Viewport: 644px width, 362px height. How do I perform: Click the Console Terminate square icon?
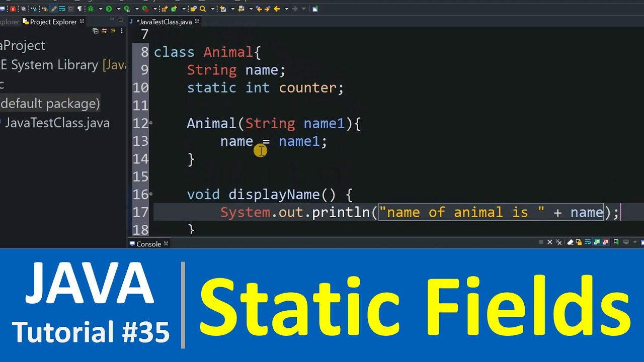click(x=541, y=242)
